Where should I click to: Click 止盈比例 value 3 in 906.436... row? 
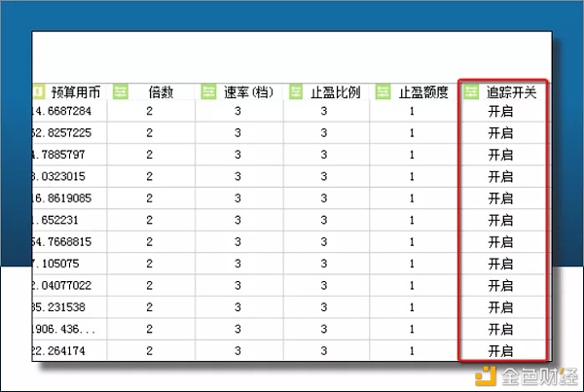point(324,329)
